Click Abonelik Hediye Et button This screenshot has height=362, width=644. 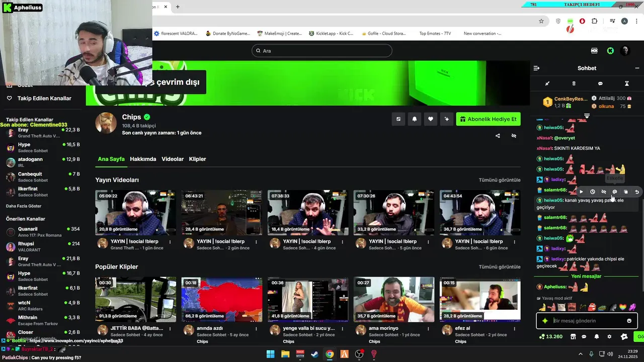tap(488, 119)
